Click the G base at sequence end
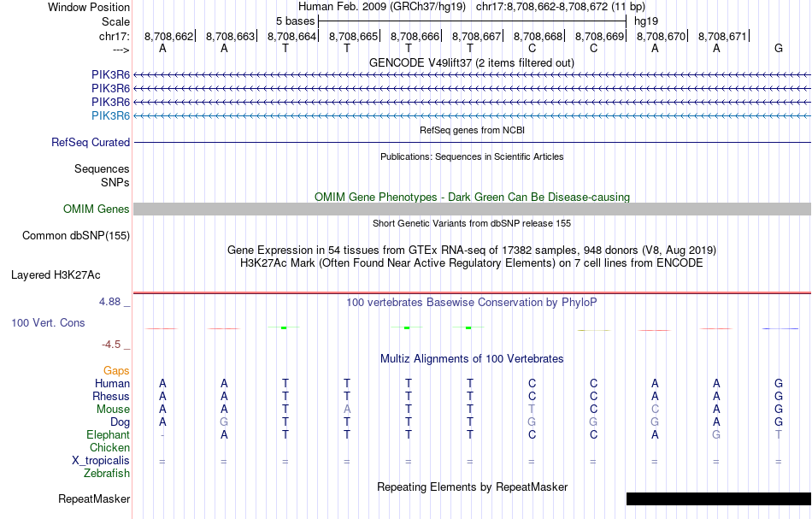 coord(779,48)
